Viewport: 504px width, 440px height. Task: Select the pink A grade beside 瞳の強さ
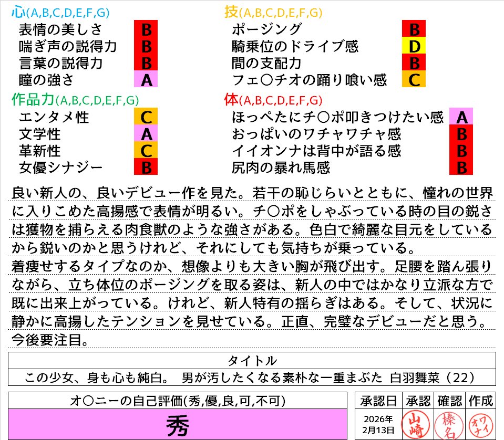coord(146,79)
